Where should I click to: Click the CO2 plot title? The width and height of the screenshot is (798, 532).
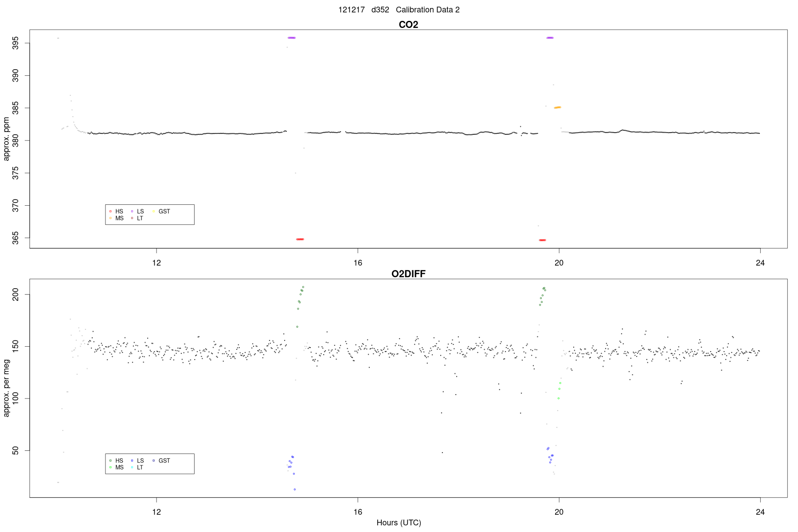tap(408, 24)
